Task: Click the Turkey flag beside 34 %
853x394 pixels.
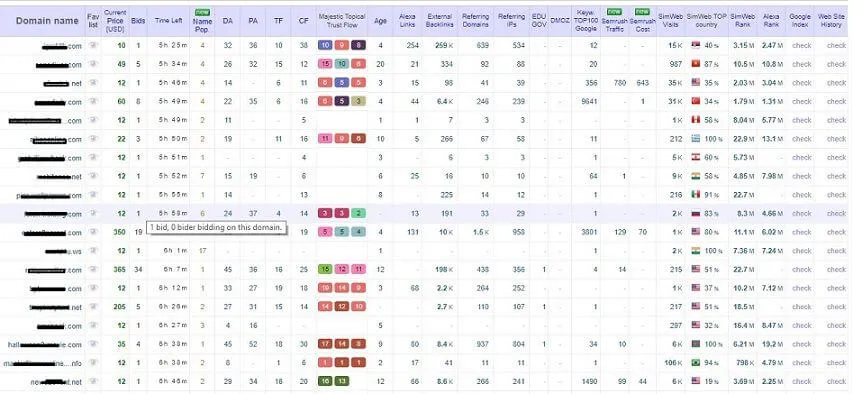Action: [x=696, y=102]
